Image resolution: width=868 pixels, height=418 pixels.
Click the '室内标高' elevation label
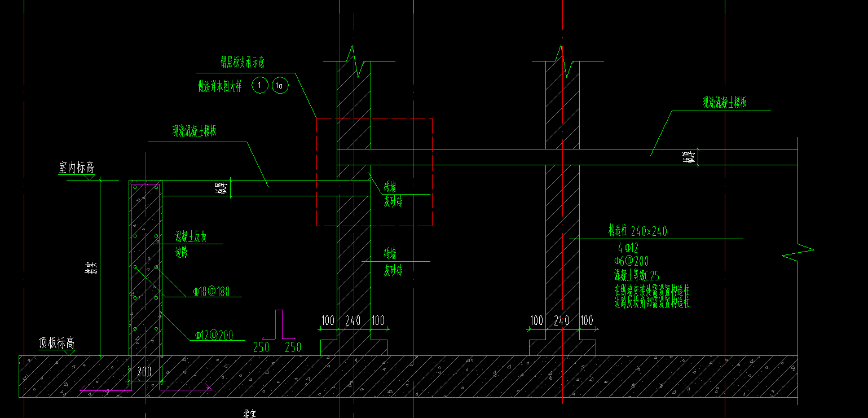tap(76, 168)
